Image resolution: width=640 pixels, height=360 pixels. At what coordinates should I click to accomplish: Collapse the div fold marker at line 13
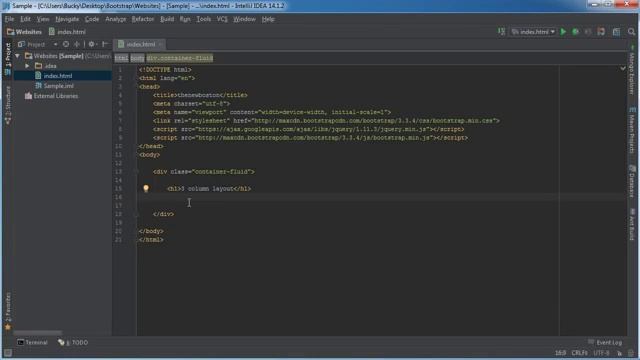coord(137,172)
